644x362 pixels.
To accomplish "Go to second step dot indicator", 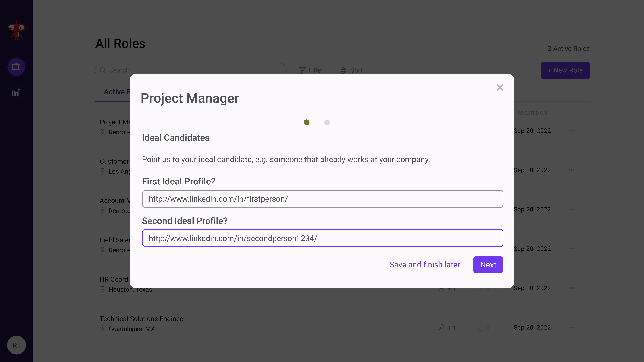I will [327, 122].
